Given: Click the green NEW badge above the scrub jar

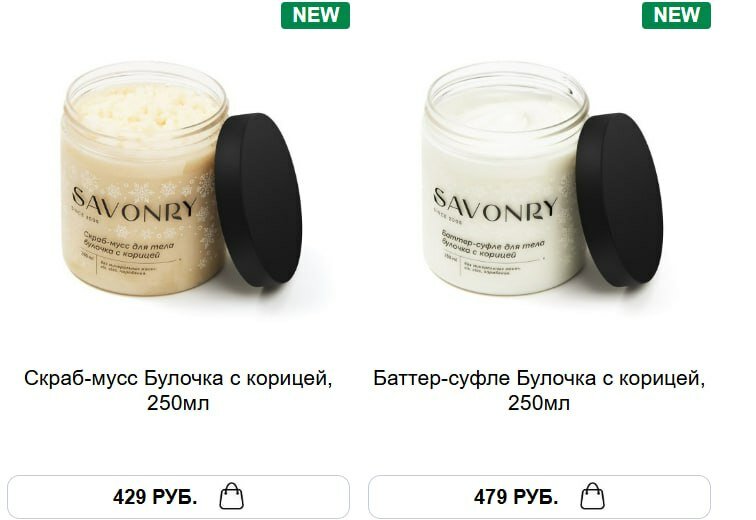Looking at the screenshot, I should [x=315, y=15].
